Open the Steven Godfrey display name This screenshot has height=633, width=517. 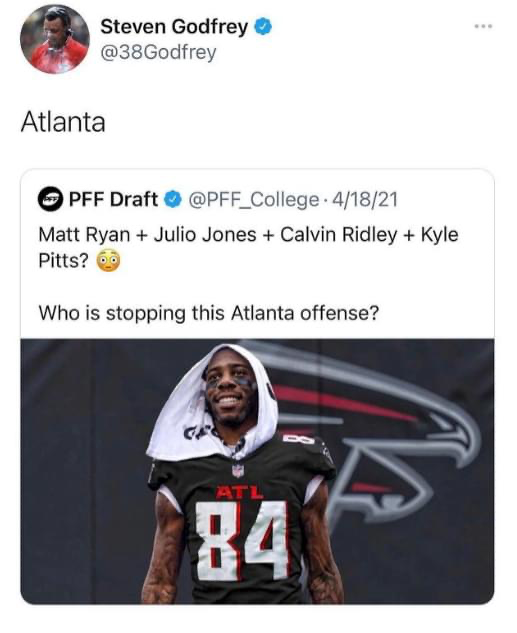[174, 27]
